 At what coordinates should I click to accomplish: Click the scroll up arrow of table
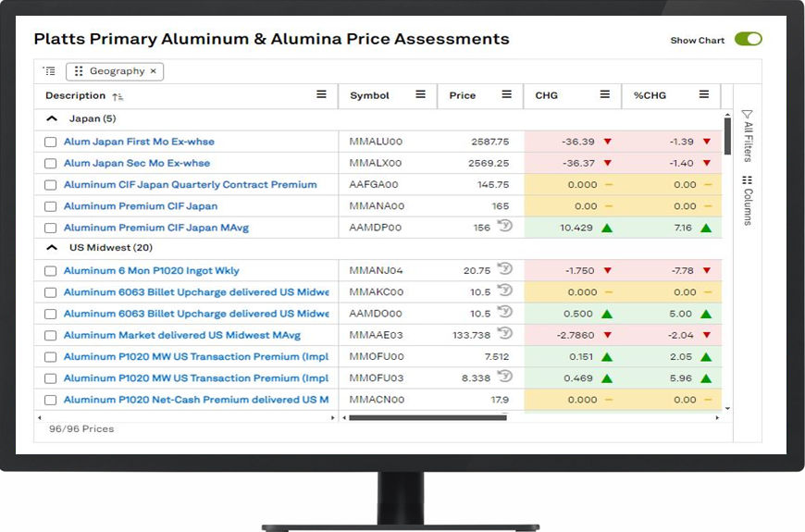click(x=727, y=115)
